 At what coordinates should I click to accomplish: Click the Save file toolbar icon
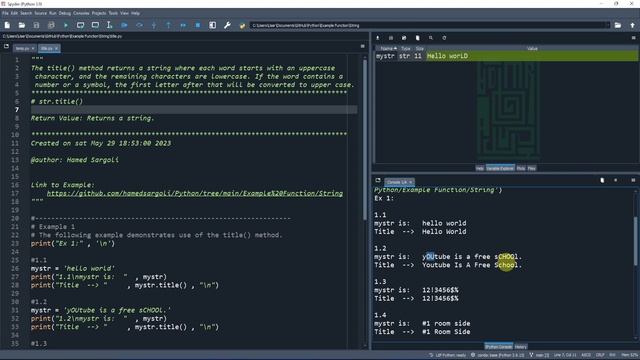[36, 25]
